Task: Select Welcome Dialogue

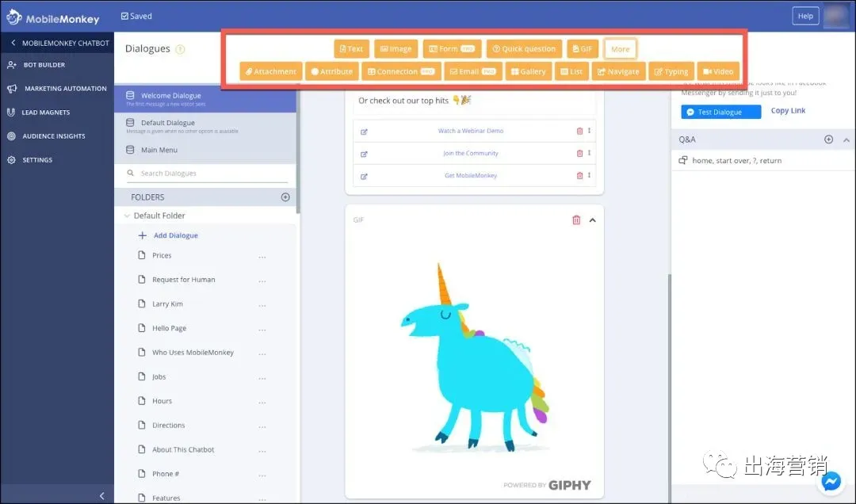Action: [x=205, y=99]
